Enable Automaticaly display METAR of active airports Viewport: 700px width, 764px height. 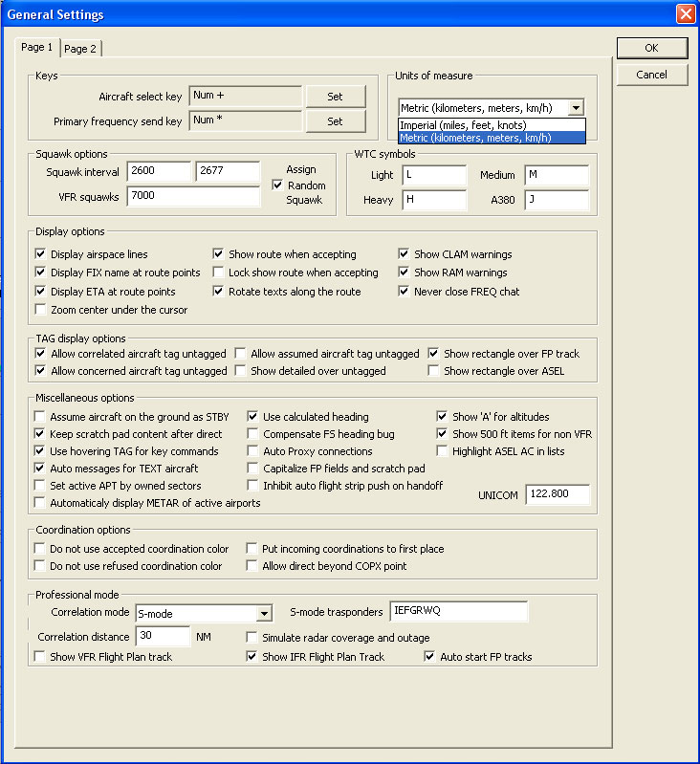click(x=39, y=502)
